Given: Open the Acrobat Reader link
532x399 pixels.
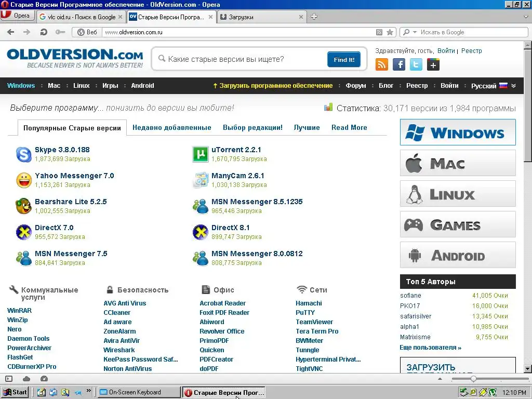Looking at the screenshot, I should 222,303.
